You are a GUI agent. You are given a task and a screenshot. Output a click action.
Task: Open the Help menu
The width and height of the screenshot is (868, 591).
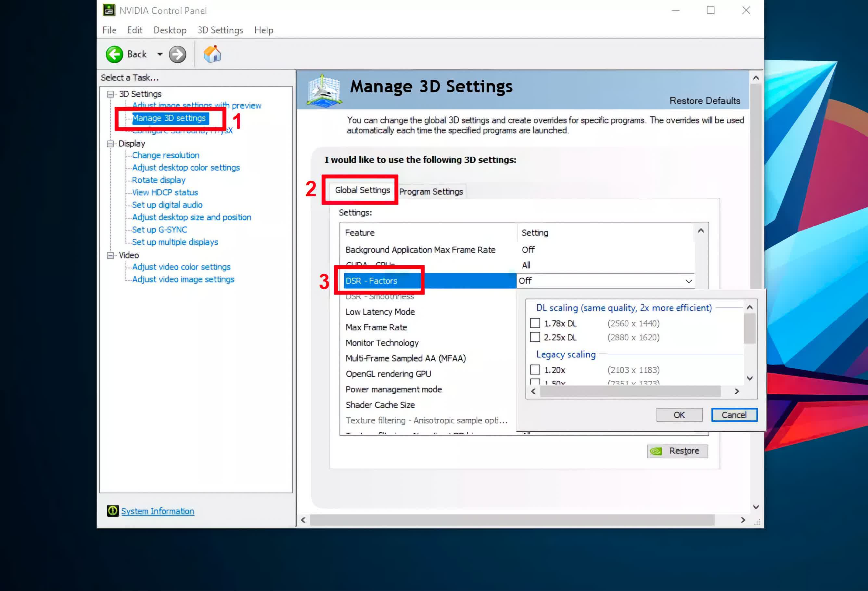coord(264,30)
